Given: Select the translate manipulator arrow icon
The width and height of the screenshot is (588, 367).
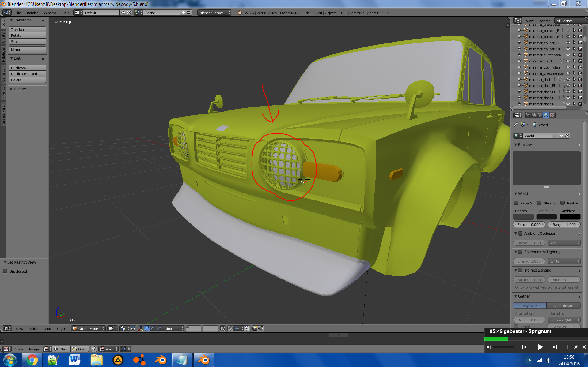Looking at the screenshot, I should click(x=147, y=328).
